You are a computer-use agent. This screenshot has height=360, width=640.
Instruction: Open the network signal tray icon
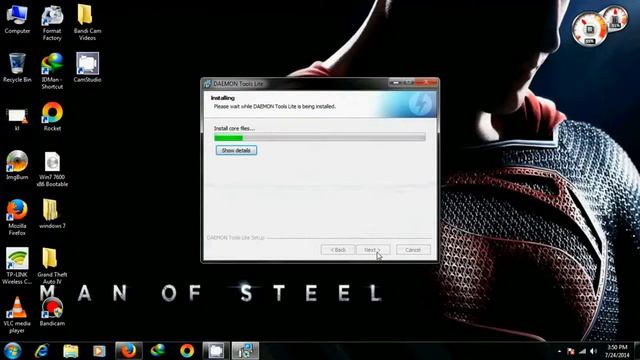pyautogui.click(x=582, y=351)
